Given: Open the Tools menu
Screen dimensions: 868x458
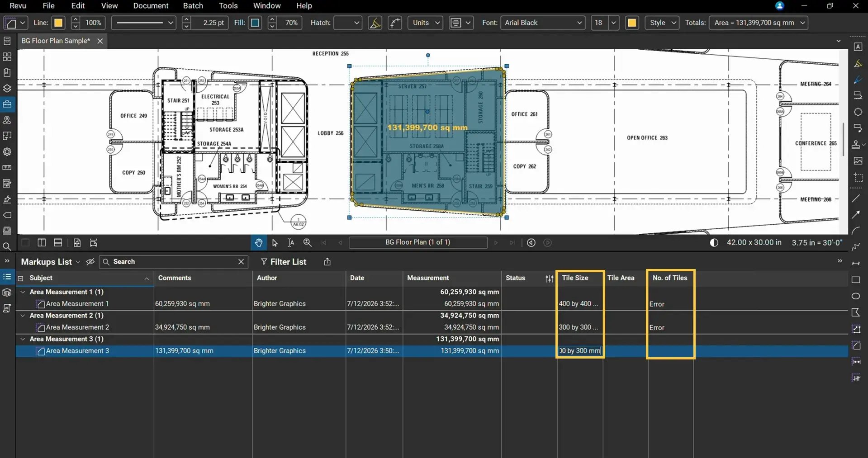Looking at the screenshot, I should click(228, 6).
